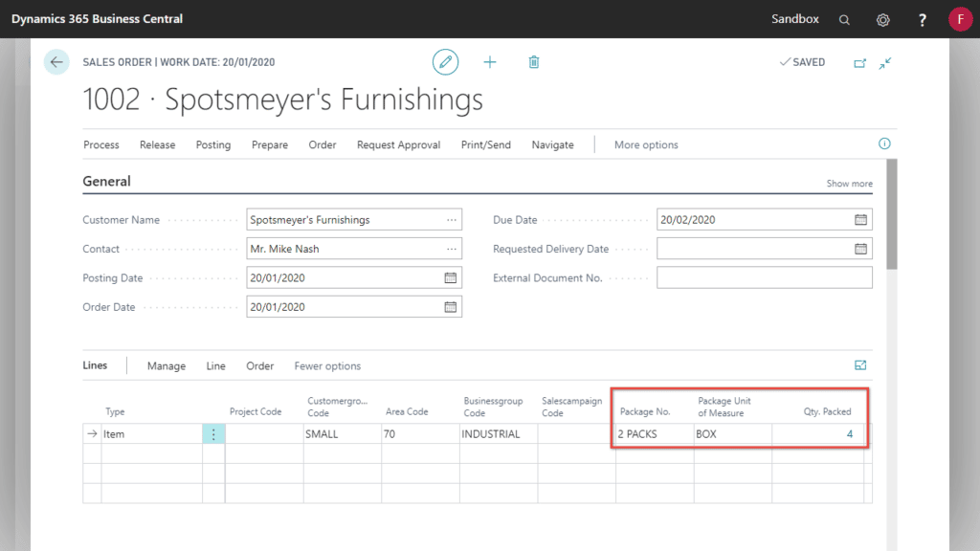The height and width of the screenshot is (551, 980).
Task: Go back using the back arrow
Action: pyautogui.click(x=56, y=61)
